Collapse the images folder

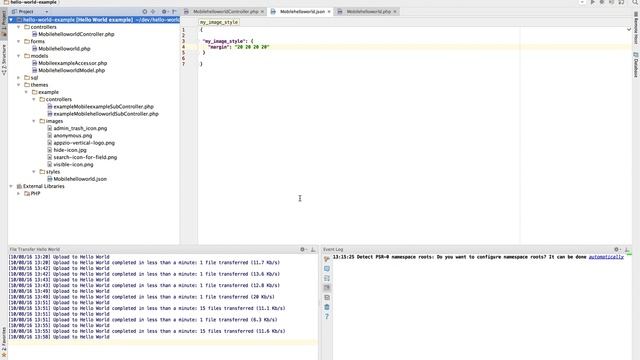pyautogui.click(x=34, y=121)
